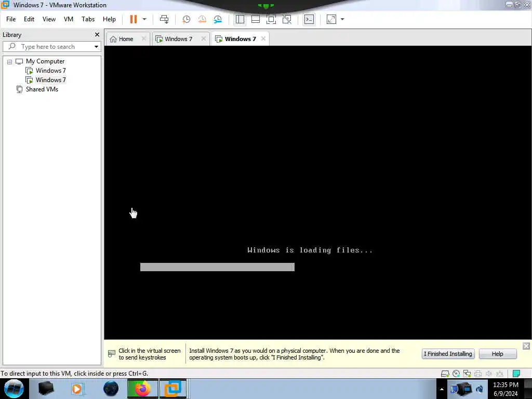Screen dimensions: 532x399
Task: Toggle the console view icon
Action: [309, 19]
